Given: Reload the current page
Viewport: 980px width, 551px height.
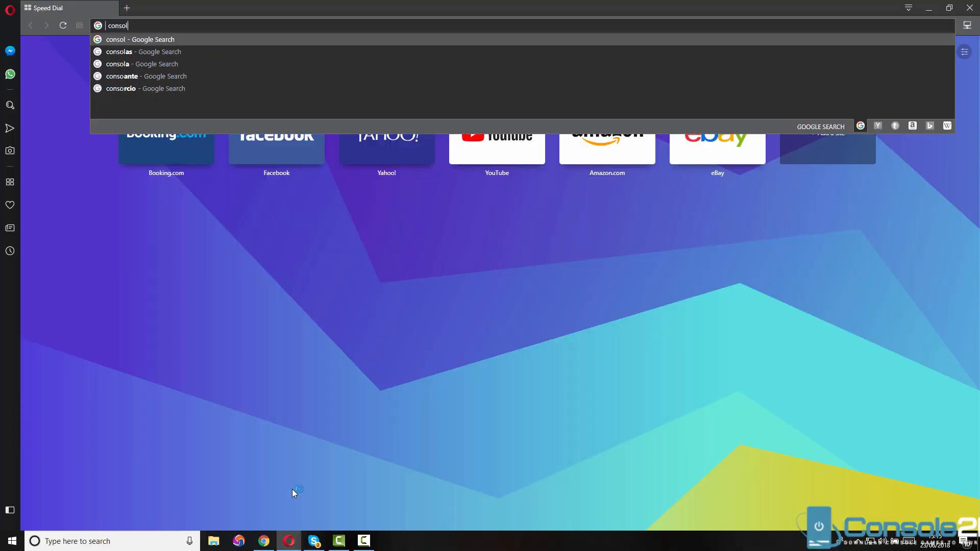Looking at the screenshot, I should coord(63,25).
